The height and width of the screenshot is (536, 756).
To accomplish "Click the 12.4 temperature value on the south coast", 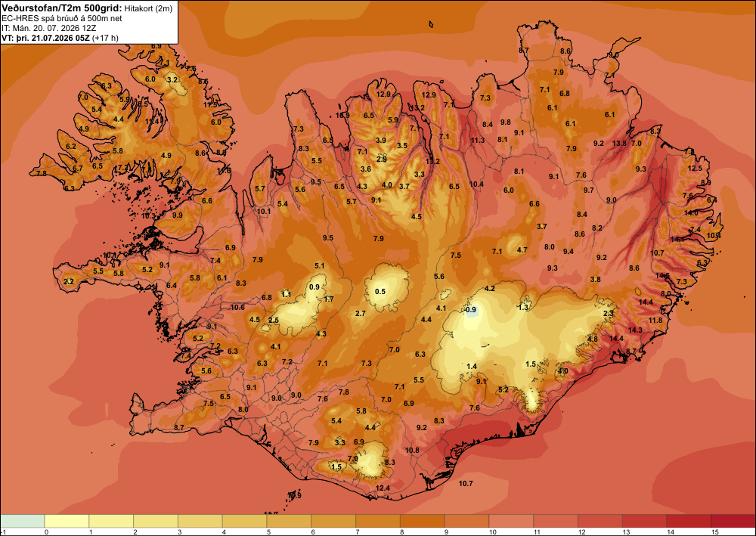I will [x=383, y=488].
